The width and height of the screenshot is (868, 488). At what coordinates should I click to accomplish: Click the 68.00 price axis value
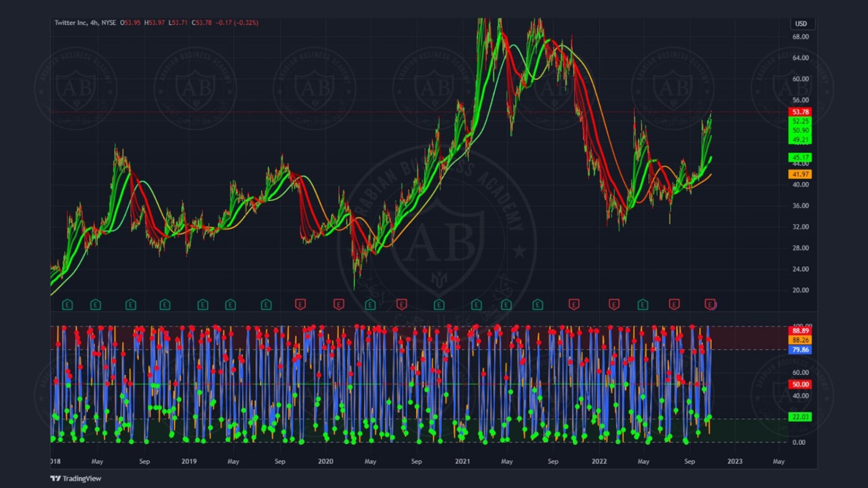click(x=801, y=36)
